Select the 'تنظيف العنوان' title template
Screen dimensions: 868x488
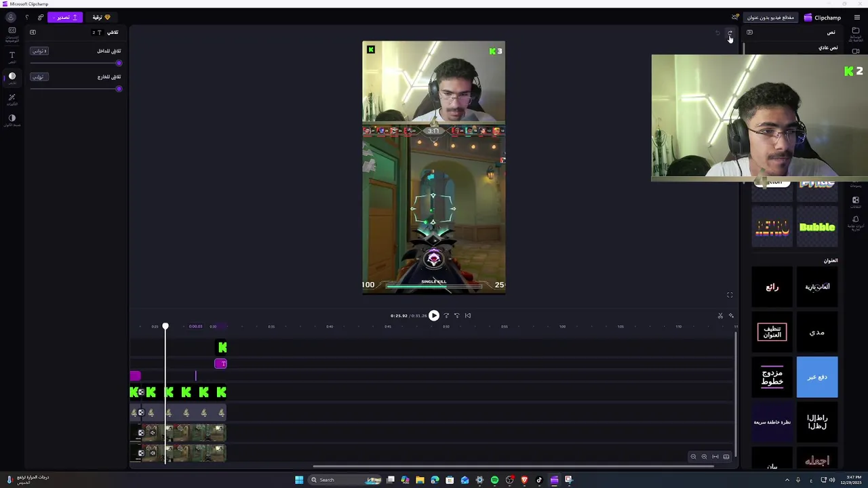(x=772, y=332)
